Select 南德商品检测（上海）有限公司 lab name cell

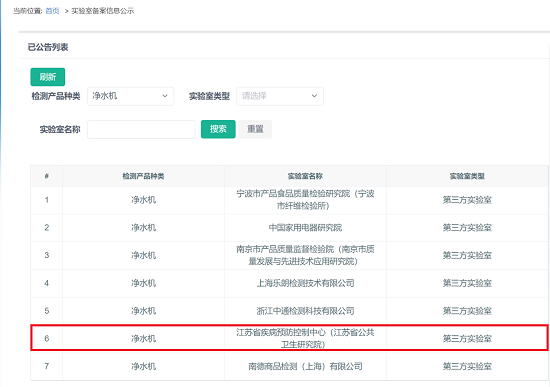(305, 366)
